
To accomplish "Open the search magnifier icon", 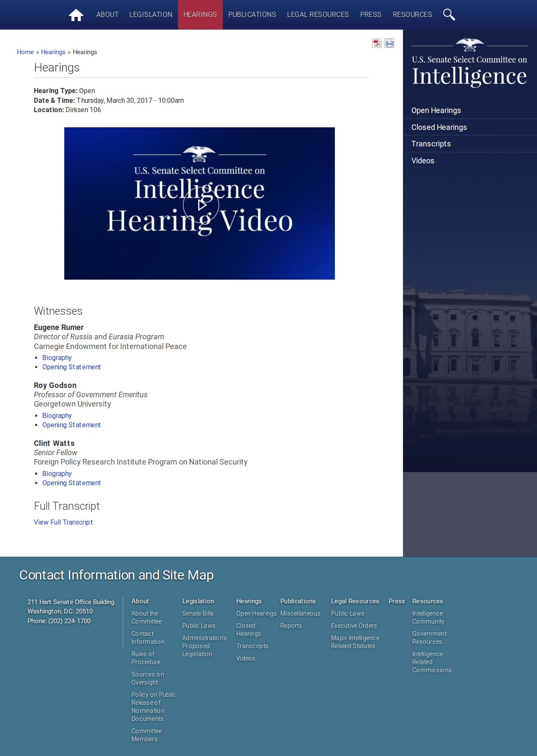I will coord(449,15).
